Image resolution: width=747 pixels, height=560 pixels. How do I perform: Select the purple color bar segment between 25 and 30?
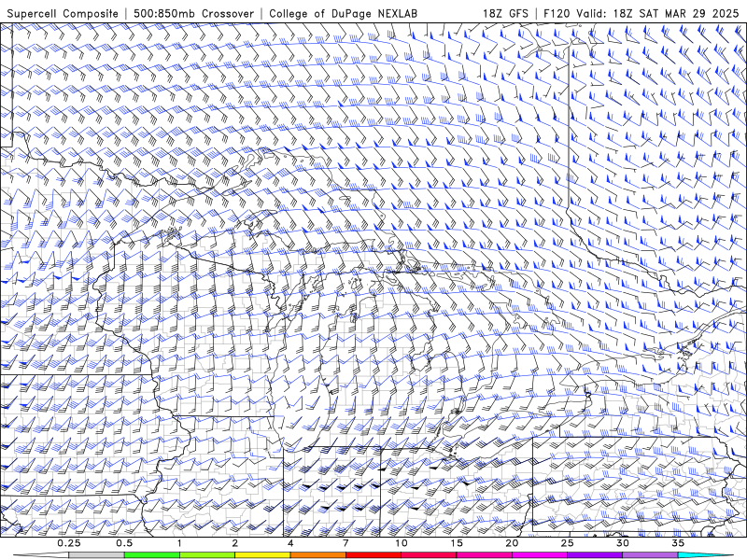[x=595, y=555]
